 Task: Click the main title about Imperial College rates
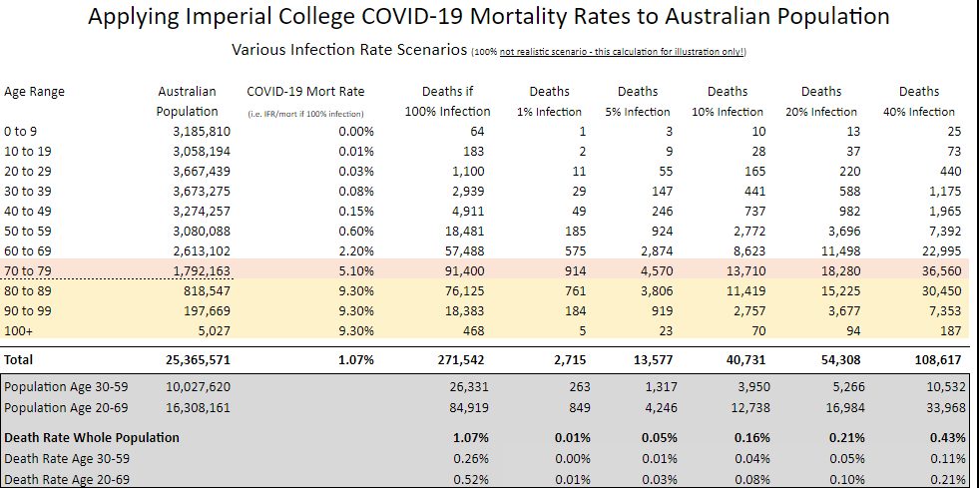(x=489, y=17)
